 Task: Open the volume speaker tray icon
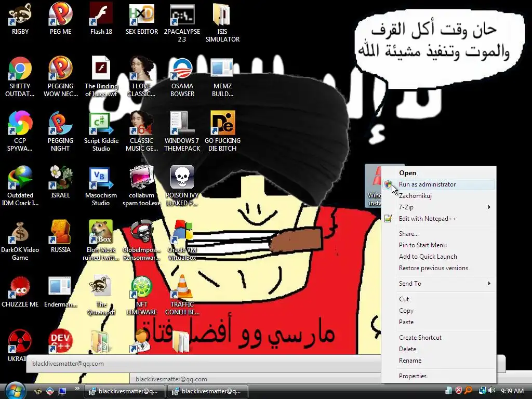pos(491,391)
